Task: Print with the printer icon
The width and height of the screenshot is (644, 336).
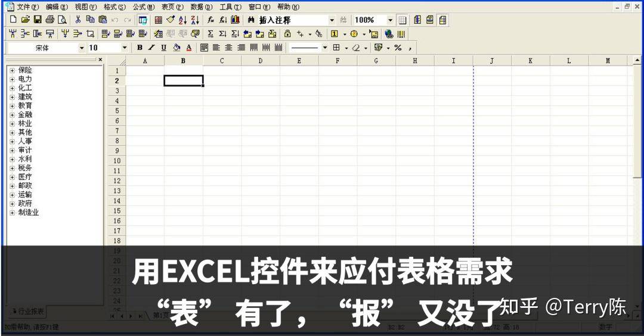Action: coord(50,20)
